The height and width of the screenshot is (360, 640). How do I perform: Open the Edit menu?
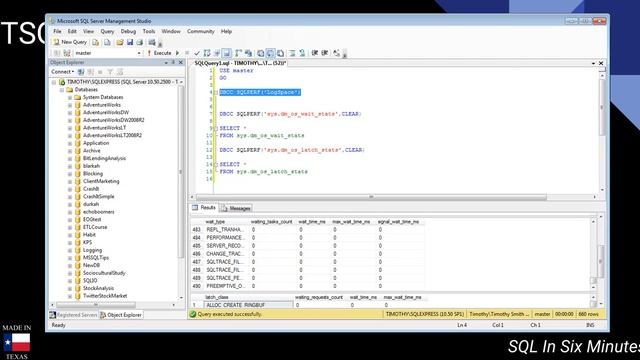[72, 31]
